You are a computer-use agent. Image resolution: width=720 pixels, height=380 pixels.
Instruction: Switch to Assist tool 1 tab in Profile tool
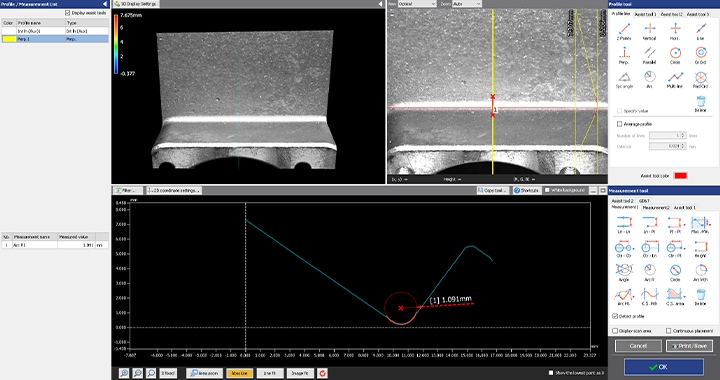pyautogui.click(x=645, y=14)
